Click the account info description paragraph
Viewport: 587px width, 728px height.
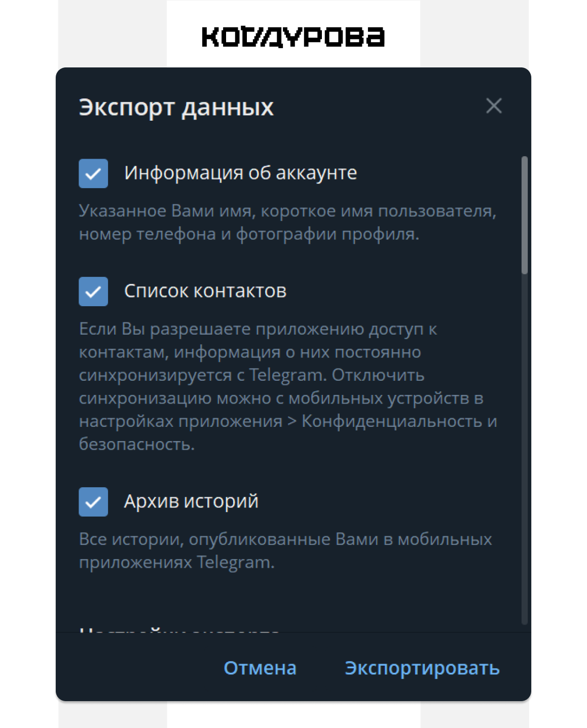(287, 222)
